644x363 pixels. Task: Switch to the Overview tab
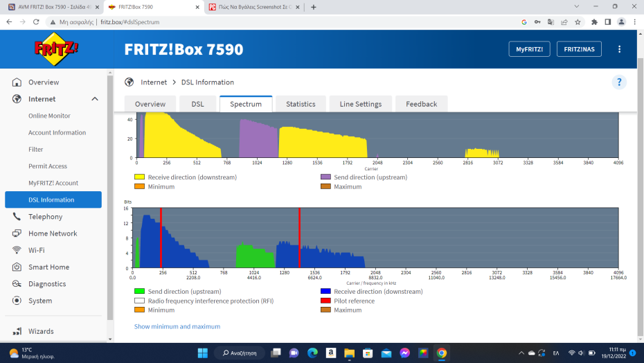click(x=150, y=104)
